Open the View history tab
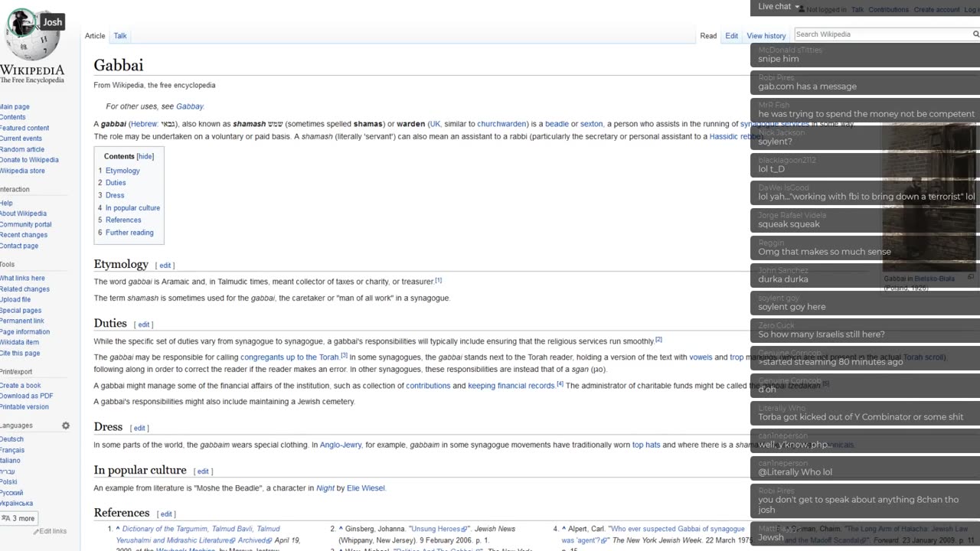Image resolution: width=980 pixels, height=551 pixels. (766, 36)
